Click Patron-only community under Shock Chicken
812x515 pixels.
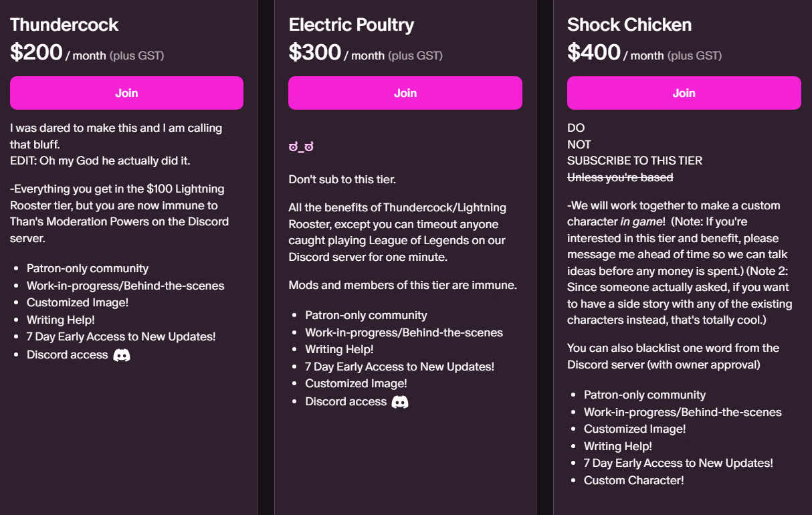pyautogui.click(x=645, y=395)
